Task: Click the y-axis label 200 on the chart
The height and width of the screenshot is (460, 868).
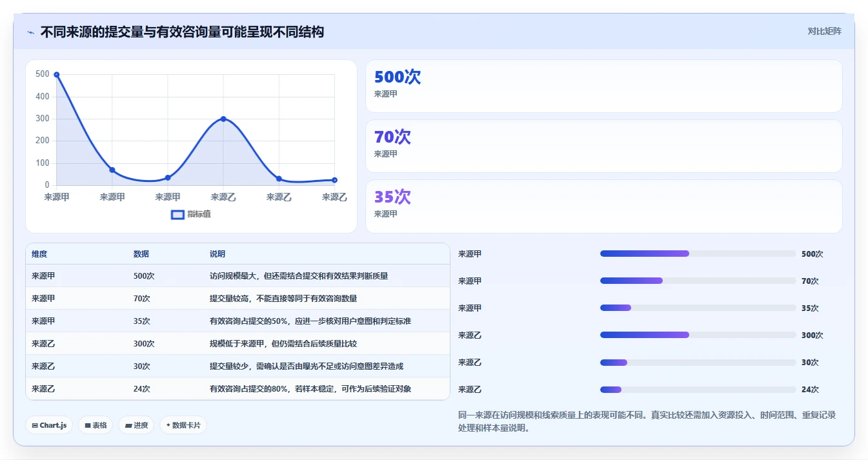Action: pyautogui.click(x=43, y=141)
